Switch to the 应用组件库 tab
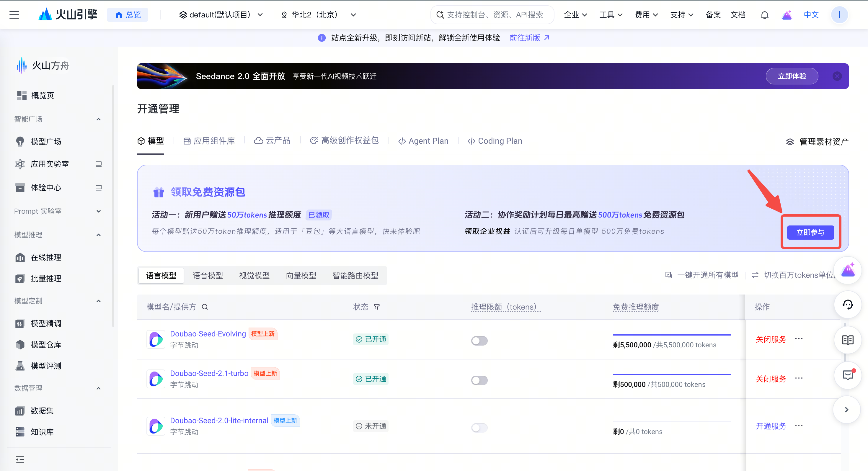Screen dimensions: 868x471 tap(209, 141)
